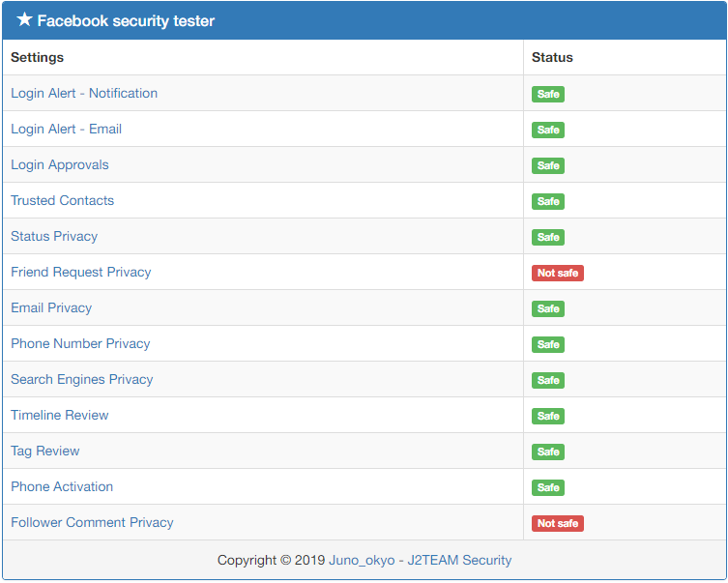Open Friend Request Privacy setting
The image size is (728, 583).
[x=81, y=272]
